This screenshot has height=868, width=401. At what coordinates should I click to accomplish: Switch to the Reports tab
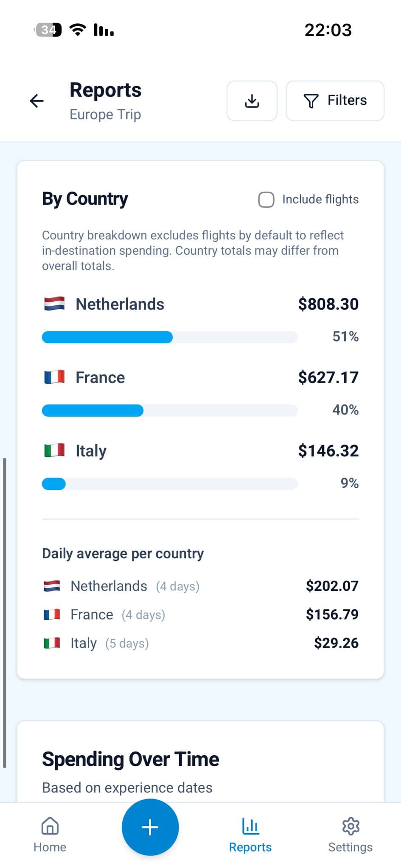click(x=250, y=834)
